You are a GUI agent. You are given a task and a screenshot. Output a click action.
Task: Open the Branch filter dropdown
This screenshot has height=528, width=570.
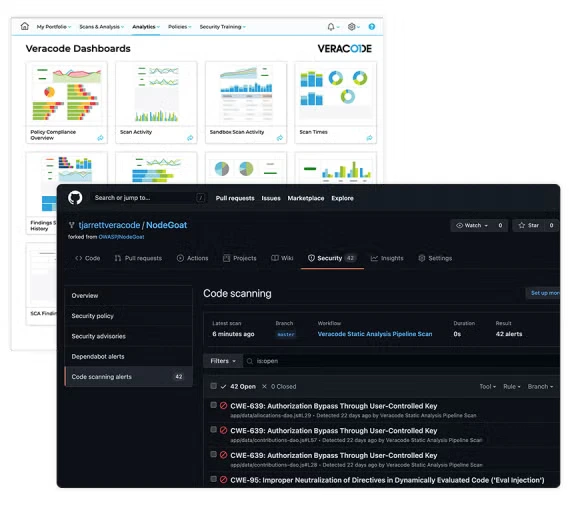pyautogui.click(x=540, y=387)
